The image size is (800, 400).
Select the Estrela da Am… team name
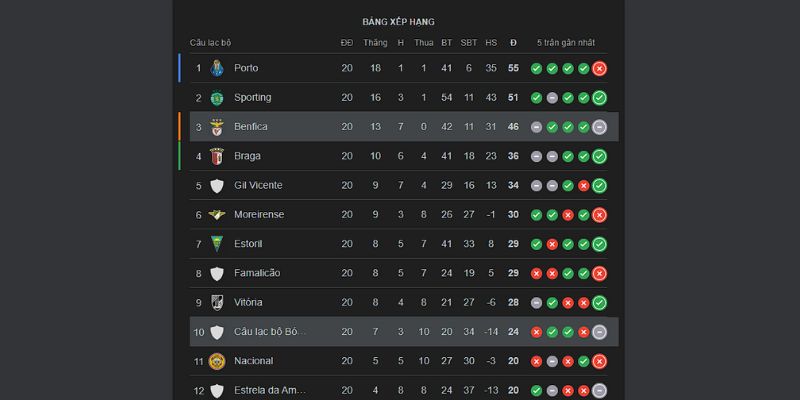click(x=270, y=390)
